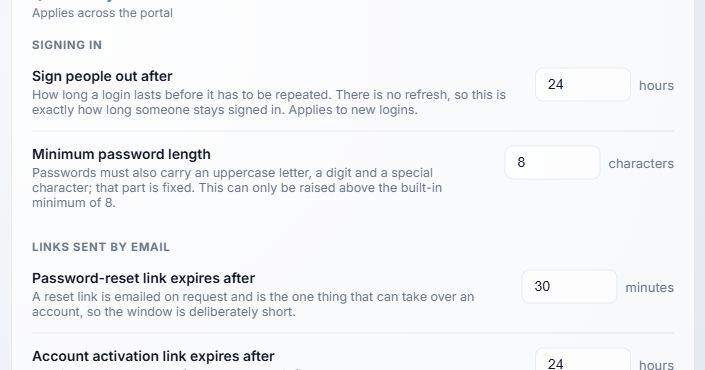Click the "Minimum password length" label
Viewport: 705px width, 370px height.
tap(121, 154)
